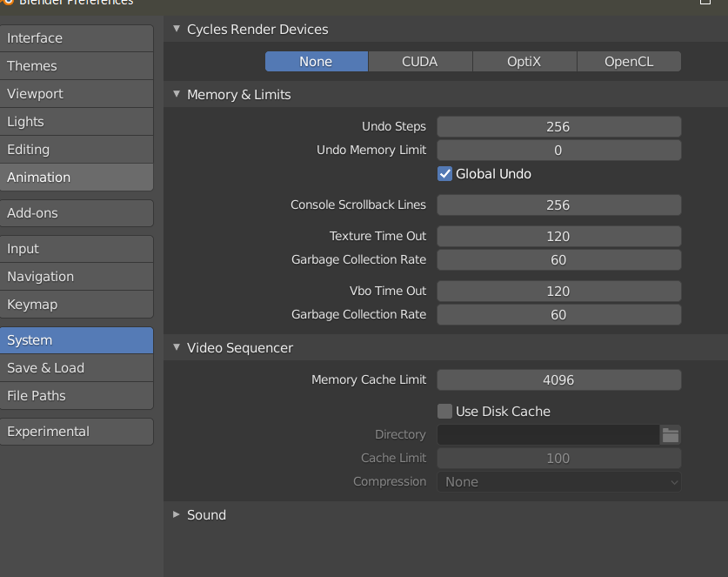This screenshot has height=577, width=728.
Task: Click the Vbo Time Out field
Action: tap(559, 292)
